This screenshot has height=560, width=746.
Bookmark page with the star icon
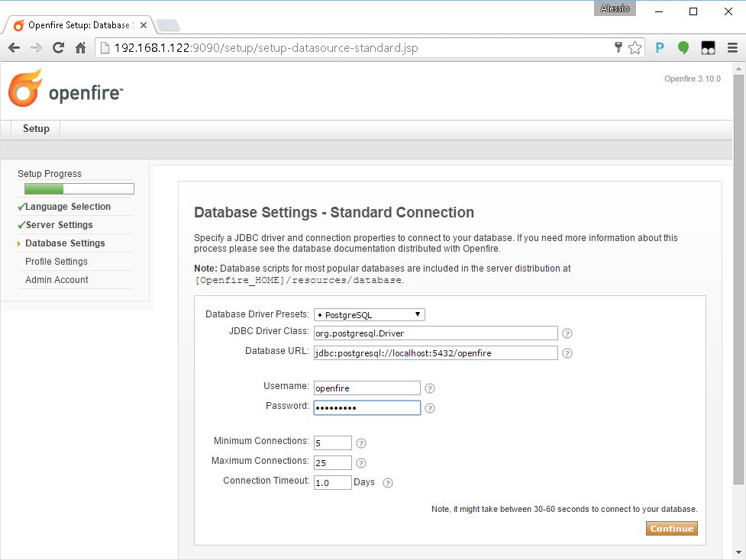[x=635, y=48]
